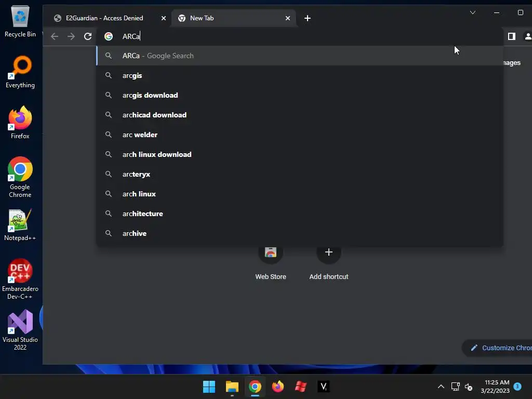This screenshot has height=399, width=532.
Task: Choose the 'arcgis' suggestion
Action: pyautogui.click(x=300, y=75)
